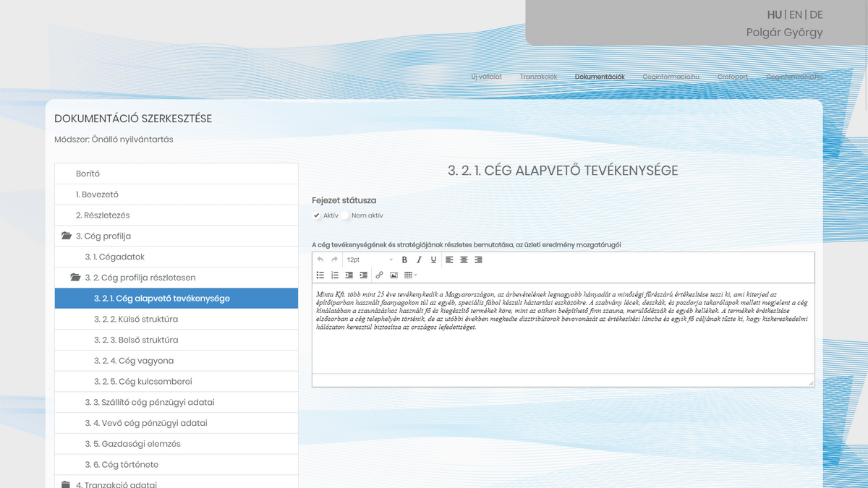The height and width of the screenshot is (488, 868).
Task: Click the insert image icon
Action: [x=393, y=275]
